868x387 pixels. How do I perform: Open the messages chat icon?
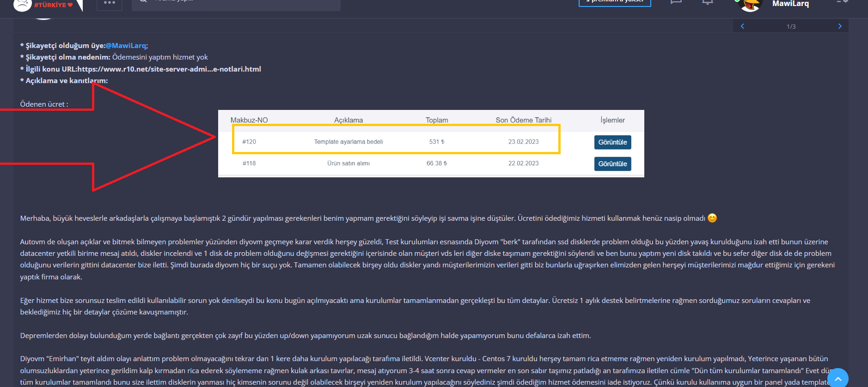(676, 2)
